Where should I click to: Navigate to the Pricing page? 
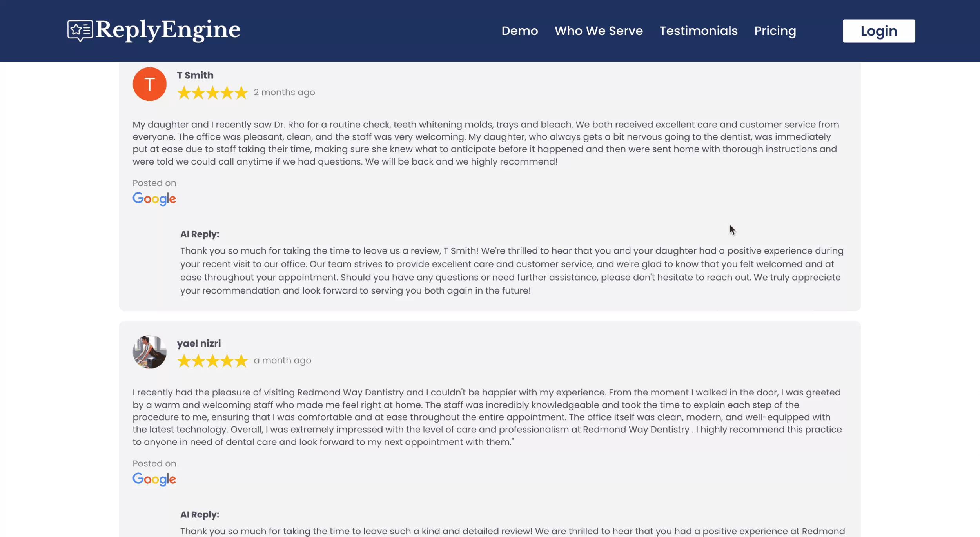point(775,31)
